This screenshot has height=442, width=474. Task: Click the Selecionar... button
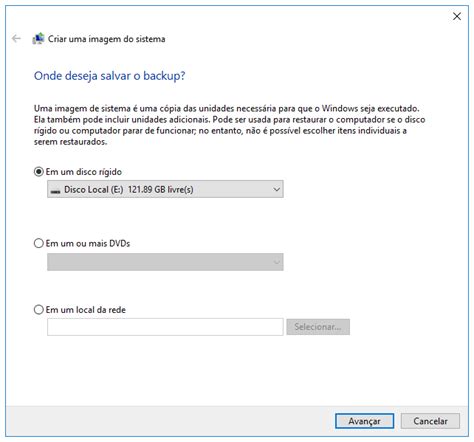click(x=318, y=327)
